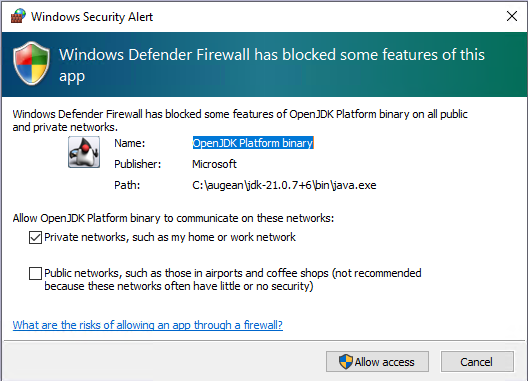Click the Cancel button
This screenshot has height=381, width=528.
pos(477,362)
